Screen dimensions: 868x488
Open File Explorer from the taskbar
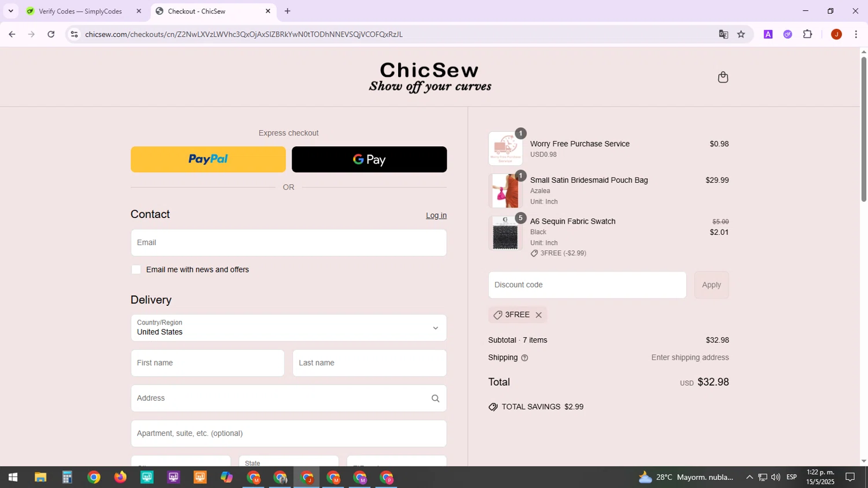(x=40, y=478)
